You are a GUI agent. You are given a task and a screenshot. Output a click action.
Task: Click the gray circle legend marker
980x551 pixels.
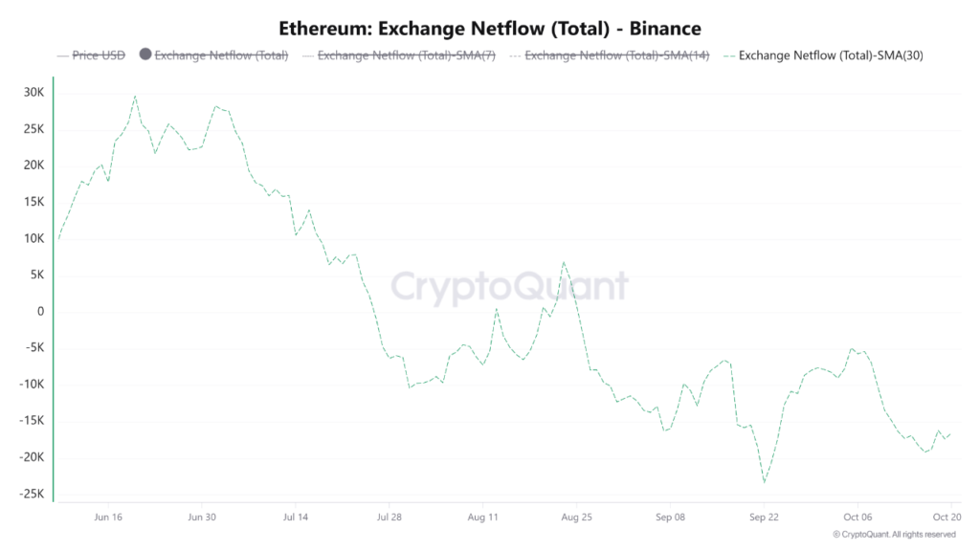pyautogui.click(x=145, y=55)
